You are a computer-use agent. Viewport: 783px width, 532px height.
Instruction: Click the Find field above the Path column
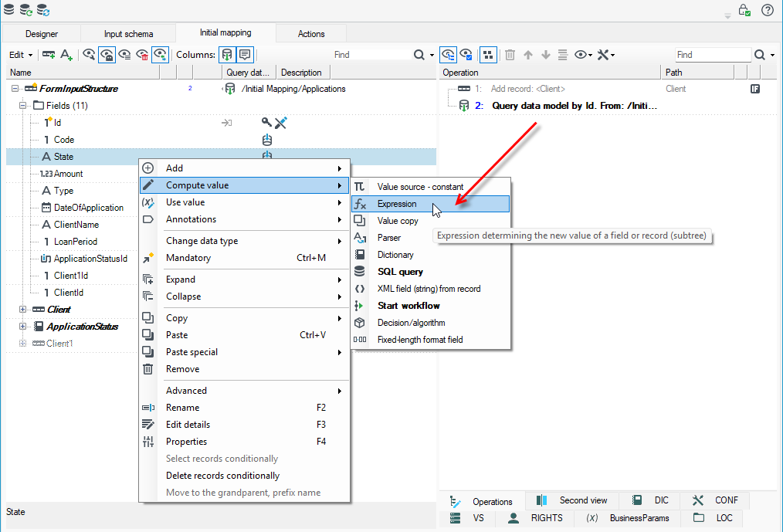pos(713,55)
